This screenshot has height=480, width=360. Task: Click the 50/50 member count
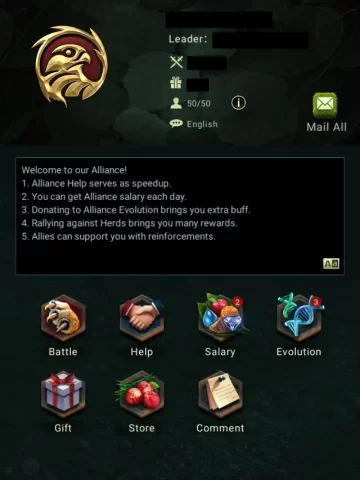coord(199,104)
